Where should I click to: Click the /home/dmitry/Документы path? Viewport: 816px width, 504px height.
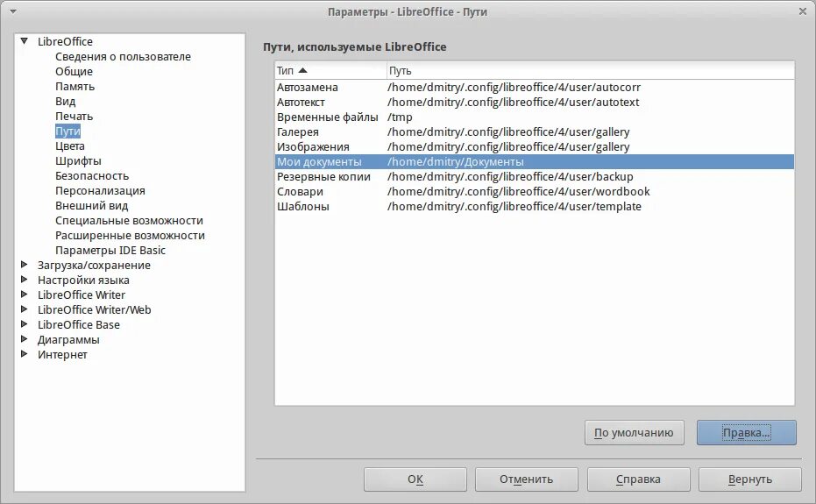click(456, 161)
